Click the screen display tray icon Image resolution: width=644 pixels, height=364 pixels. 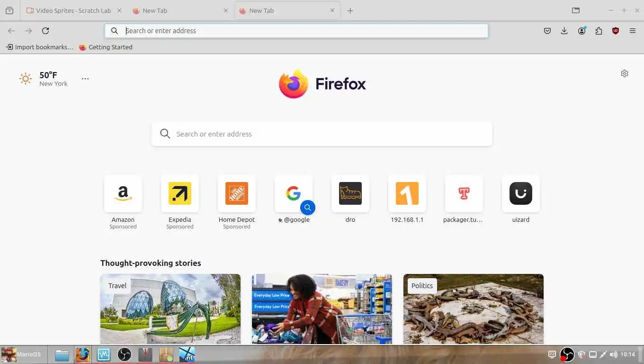593,355
